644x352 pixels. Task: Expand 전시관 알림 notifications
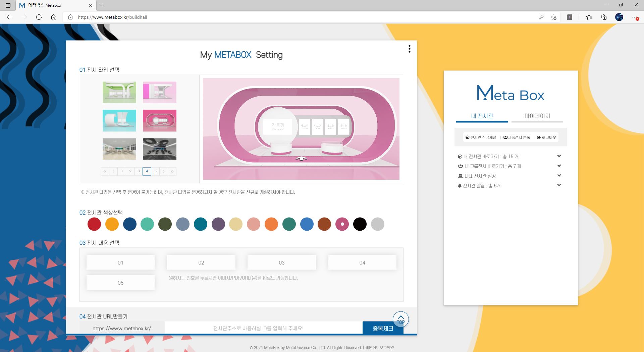[x=559, y=185]
